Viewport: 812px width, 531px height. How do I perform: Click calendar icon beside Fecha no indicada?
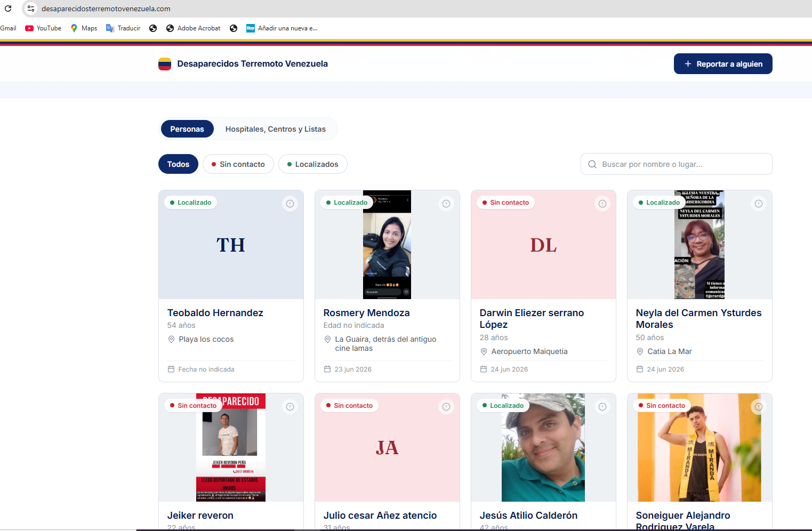171,369
